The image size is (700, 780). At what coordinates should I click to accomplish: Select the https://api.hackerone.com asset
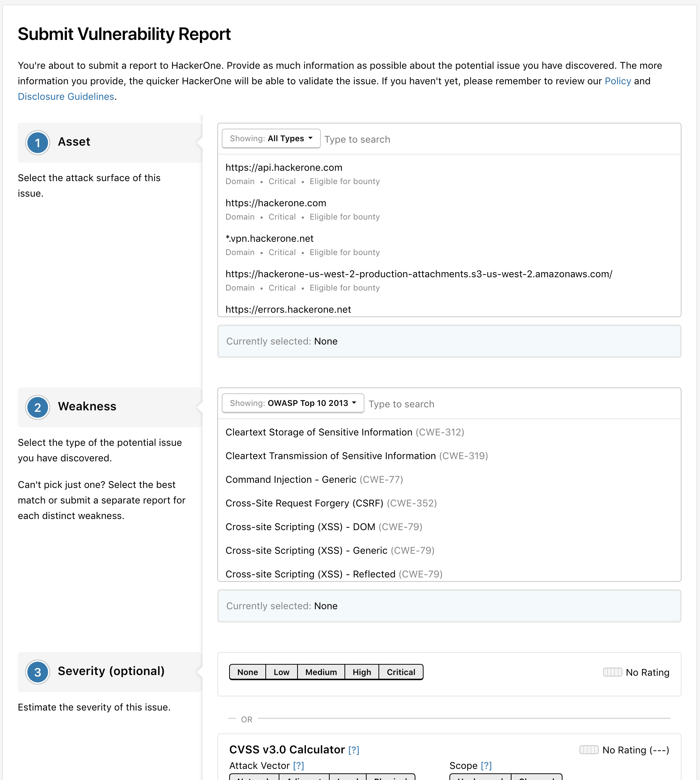283,168
